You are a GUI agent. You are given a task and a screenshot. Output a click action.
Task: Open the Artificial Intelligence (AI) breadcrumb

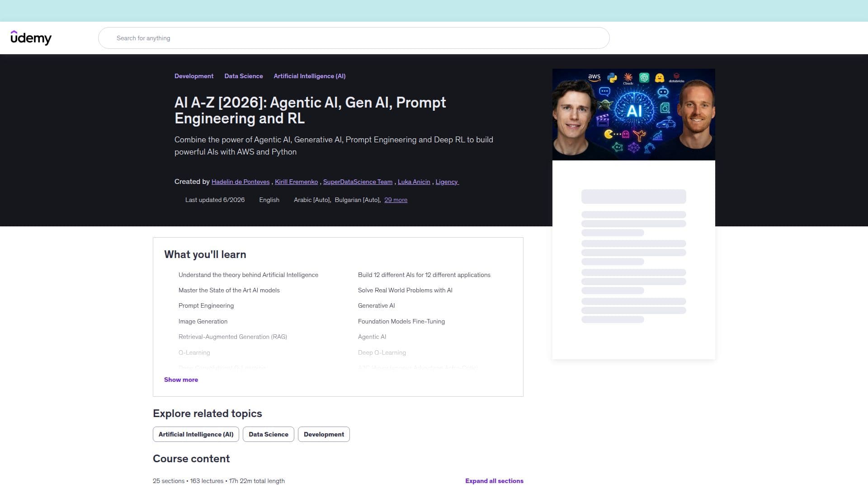309,76
